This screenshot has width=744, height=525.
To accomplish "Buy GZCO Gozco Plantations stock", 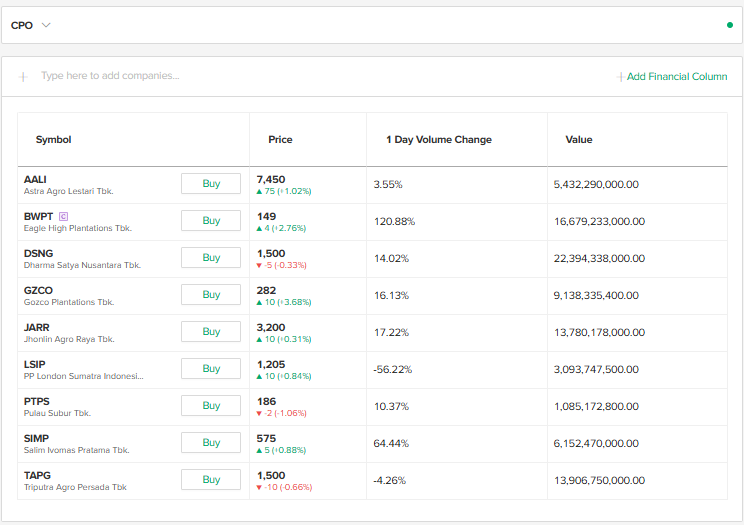I will [211, 295].
